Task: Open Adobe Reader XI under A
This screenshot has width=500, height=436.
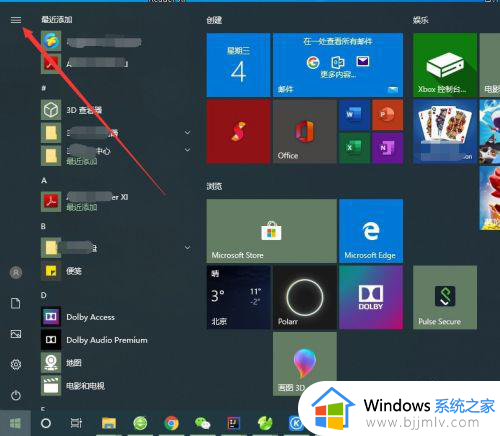Action: [x=114, y=202]
